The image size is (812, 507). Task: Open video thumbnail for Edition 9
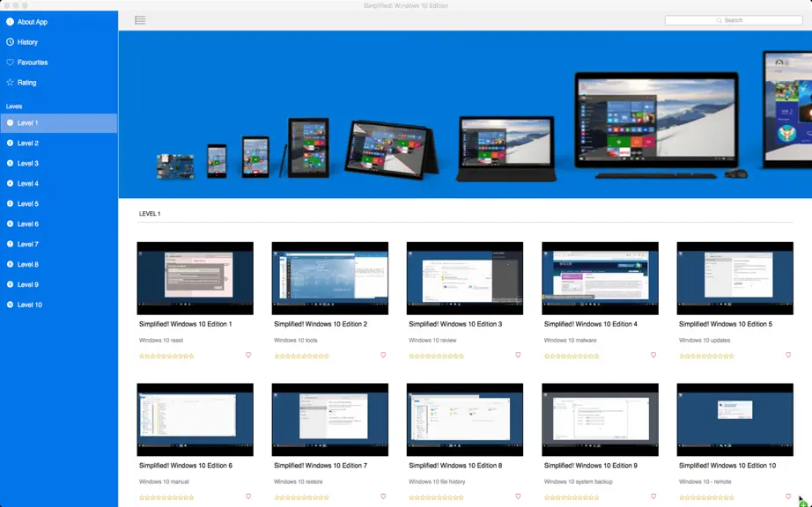(x=601, y=420)
